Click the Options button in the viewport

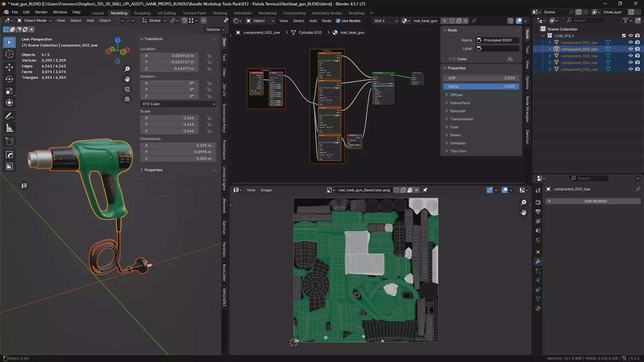[x=215, y=29]
